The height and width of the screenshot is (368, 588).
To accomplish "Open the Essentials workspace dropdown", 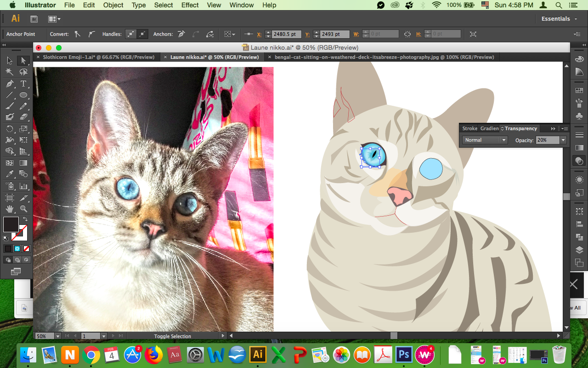I will point(559,19).
